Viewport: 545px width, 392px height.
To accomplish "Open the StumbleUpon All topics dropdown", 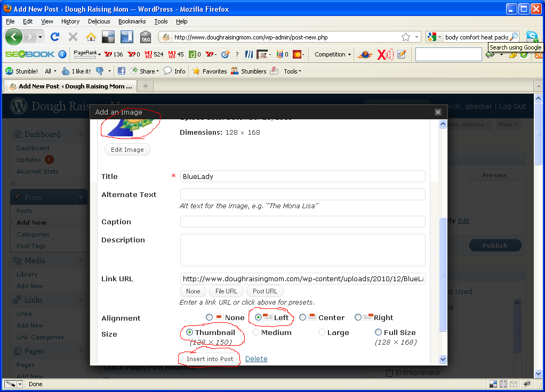I will 51,71.
